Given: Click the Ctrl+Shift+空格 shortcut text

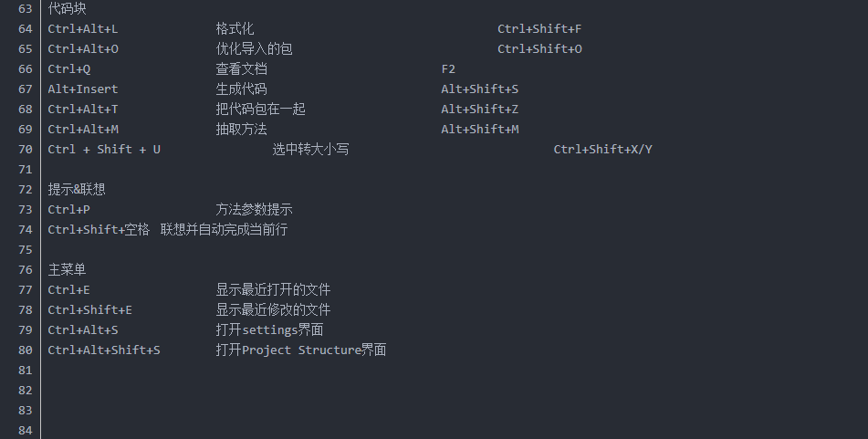Looking at the screenshot, I should pyautogui.click(x=99, y=230).
